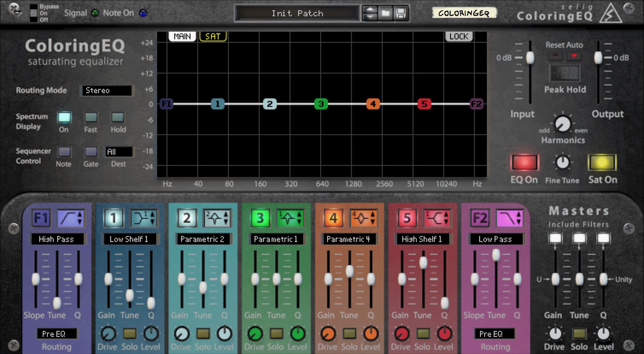Click band 1 Solo button
The width and height of the screenshot is (644, 354).
(x=129, y=333)
